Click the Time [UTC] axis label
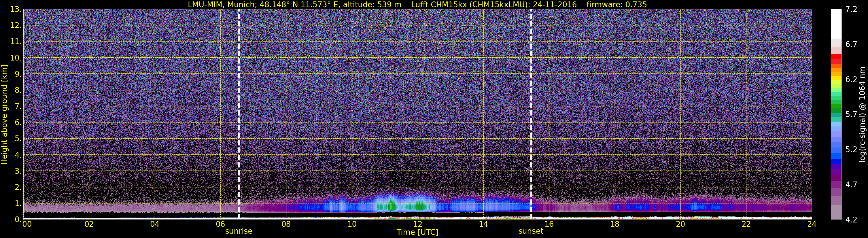 tap(417, 232)
